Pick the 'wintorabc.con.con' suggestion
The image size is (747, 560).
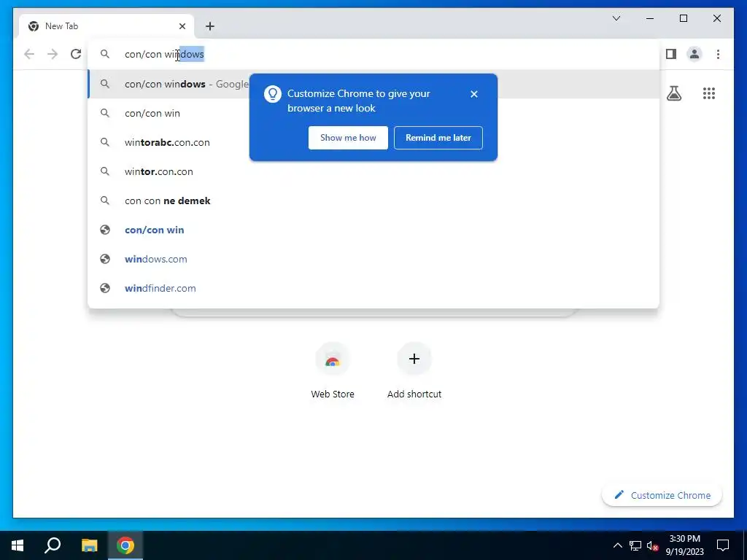373,142
